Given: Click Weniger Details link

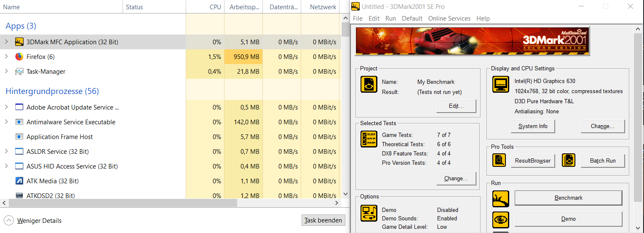Looking at the screenshot, I should pyautogui.click(x=39, y=221).
